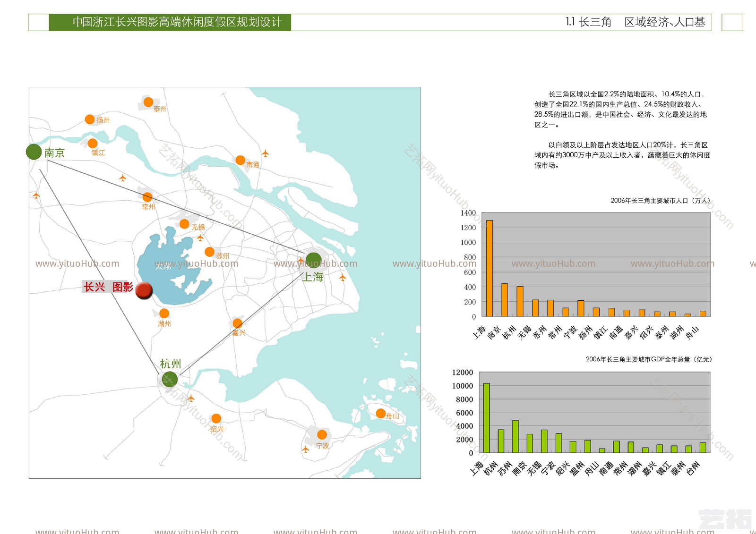Click the paragraph beginning 长三角区域以全国2.2%
This screenshot has height=534, width=756.
point(621,110)
